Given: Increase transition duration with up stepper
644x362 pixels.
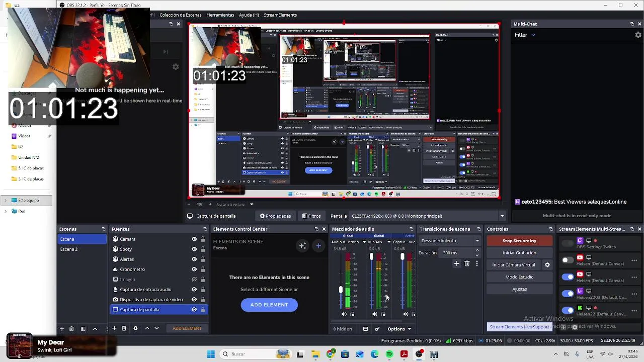Looking at the screenshot, I should coord(477,250).
